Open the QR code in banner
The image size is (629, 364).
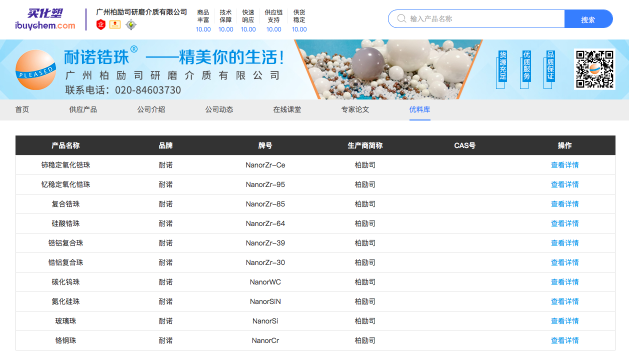coord(594,69)
